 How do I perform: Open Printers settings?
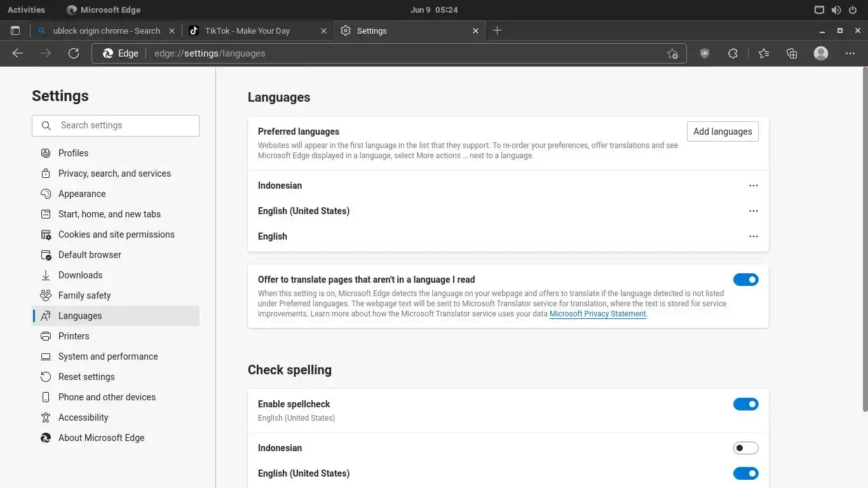[116, 336]
